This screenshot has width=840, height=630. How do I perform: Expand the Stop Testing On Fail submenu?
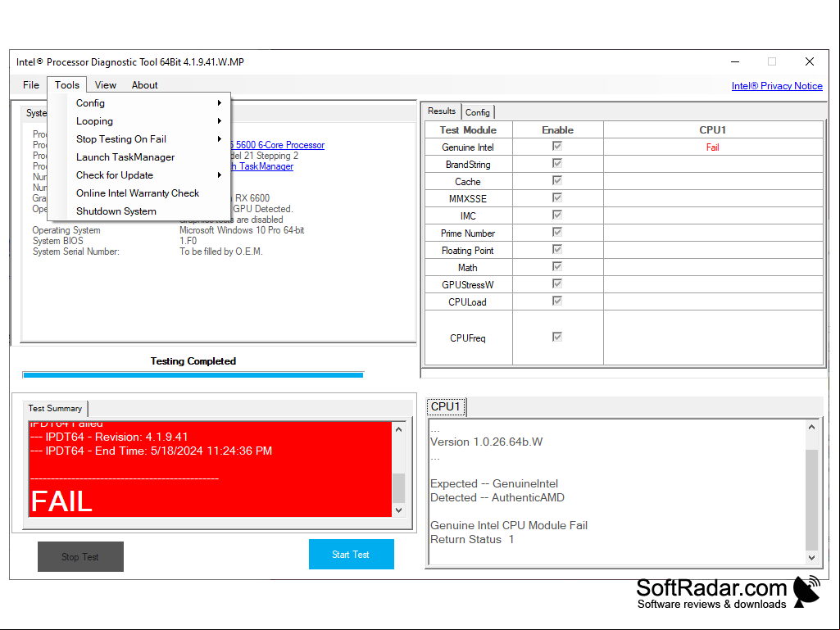139,139
